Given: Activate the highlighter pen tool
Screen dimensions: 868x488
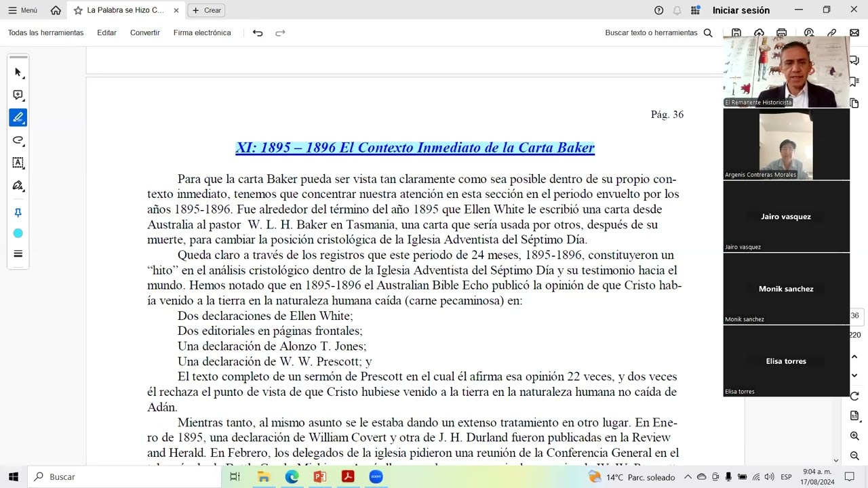Looking at the screenshot, I should click(18, 117).
